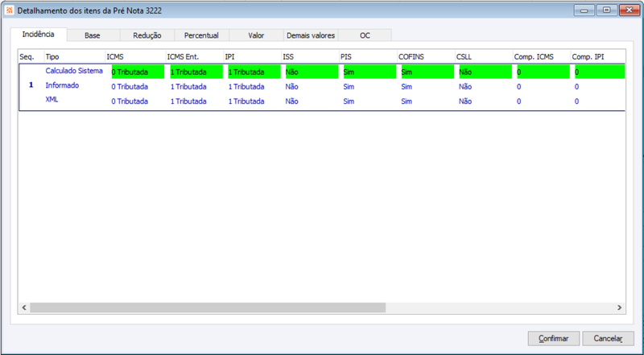
Task: Click the Tipo column header
Action: point(75,57)
